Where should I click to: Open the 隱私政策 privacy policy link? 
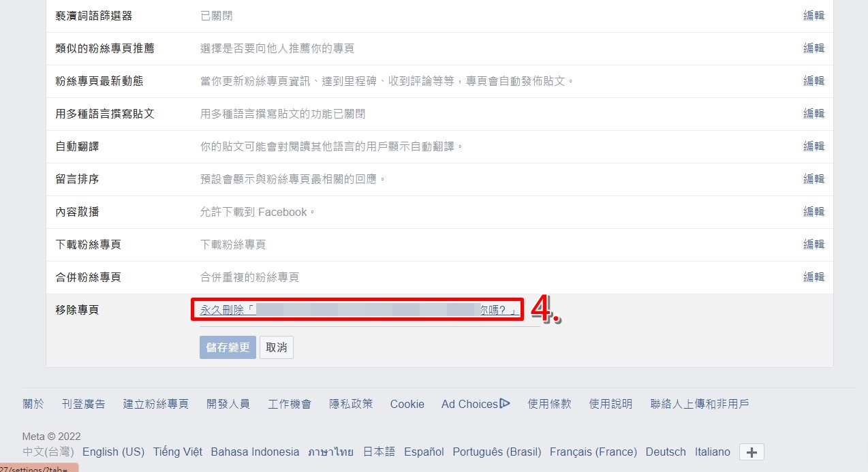[x=351, y=404]
